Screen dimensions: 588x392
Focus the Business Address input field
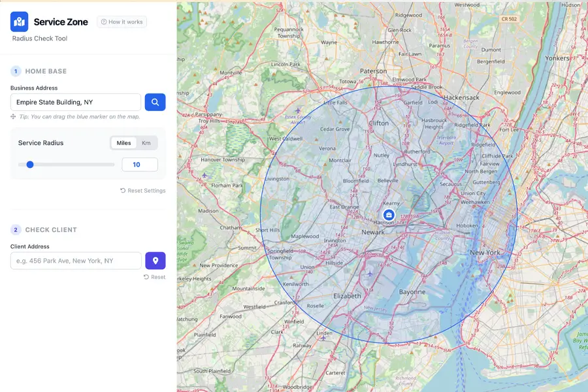tap(75, 102)
